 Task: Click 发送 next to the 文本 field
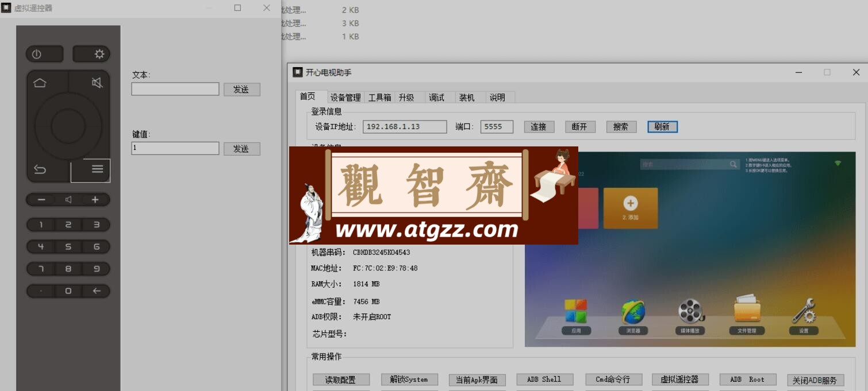tap(242, 90)
